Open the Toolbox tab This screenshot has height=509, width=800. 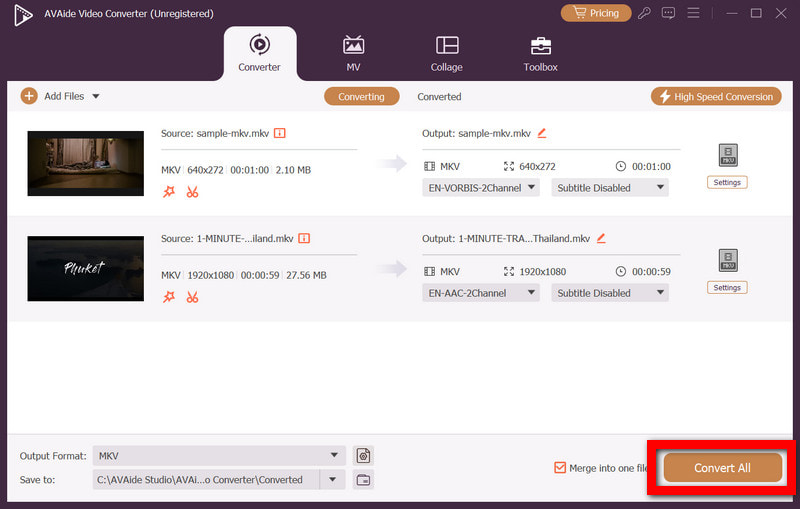tap(540, 53)
